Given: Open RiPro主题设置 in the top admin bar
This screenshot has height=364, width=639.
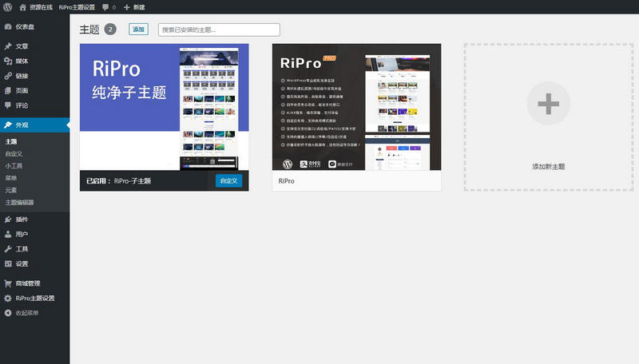Looking at the screenshot, I should pos(77,7).
